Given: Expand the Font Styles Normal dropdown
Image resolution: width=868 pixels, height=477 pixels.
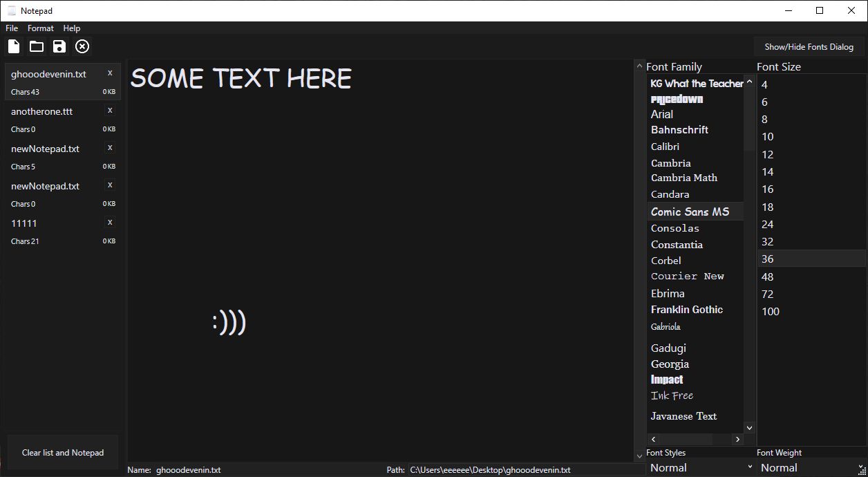Looking at the screenshot, I should click(x=701, y=467).
